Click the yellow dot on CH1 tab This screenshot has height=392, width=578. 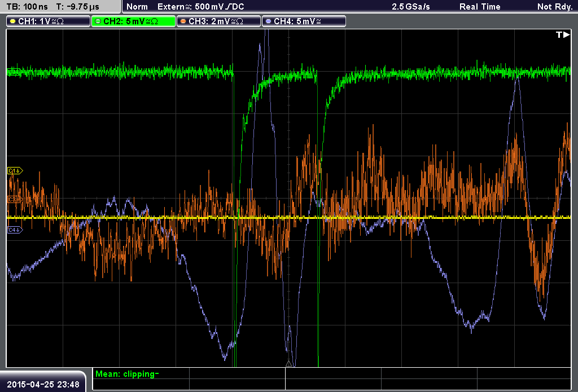pos(12,21)
